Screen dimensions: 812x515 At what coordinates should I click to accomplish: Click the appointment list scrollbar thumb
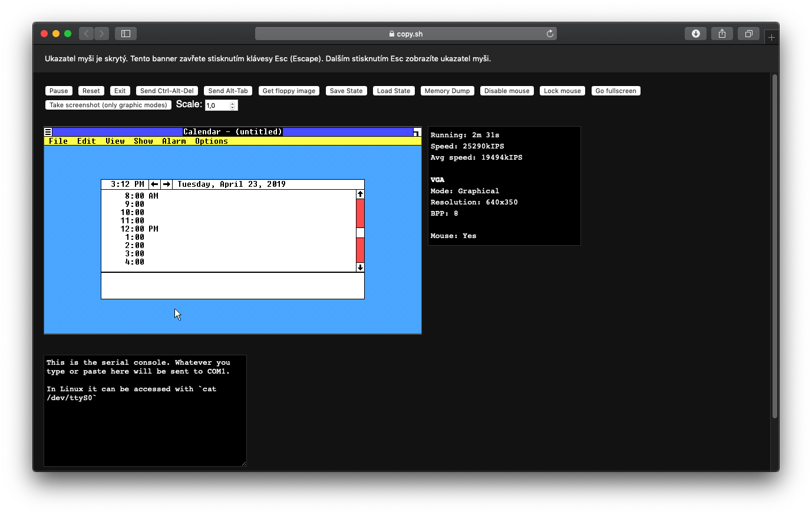[360, 233]
